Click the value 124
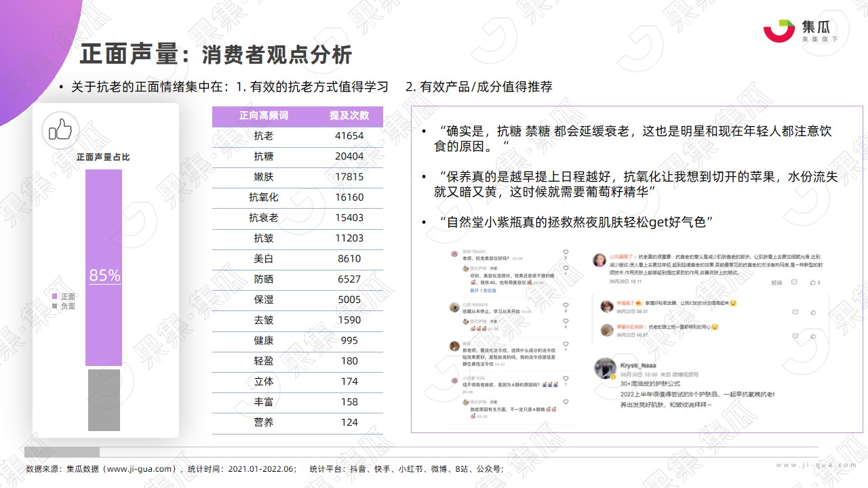Image resolution: width=868 pixels, height=488 pixels. click(x=349, y=422)
